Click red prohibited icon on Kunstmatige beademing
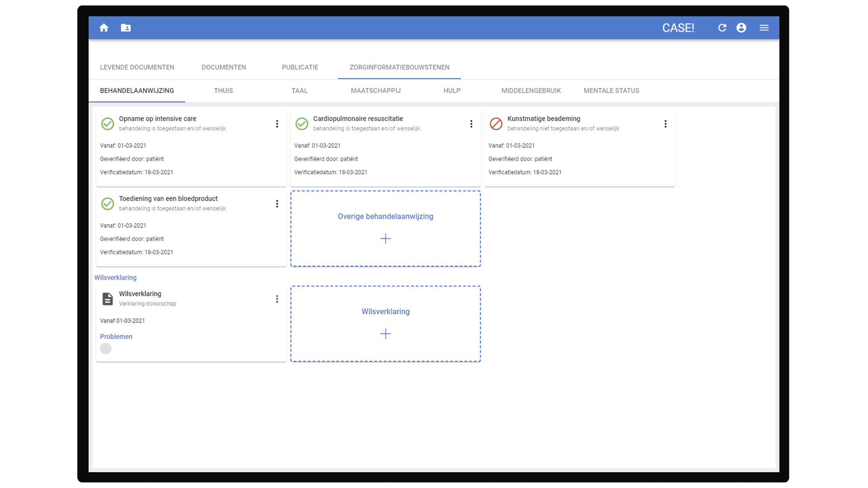This screenshot has height=488, width=868. (x=496, y=124)
